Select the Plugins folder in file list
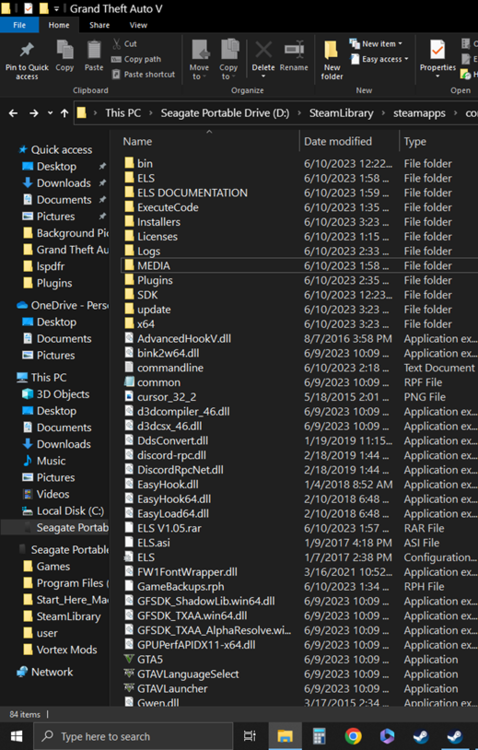Viewport: 478px width, 750px height. 155,280
